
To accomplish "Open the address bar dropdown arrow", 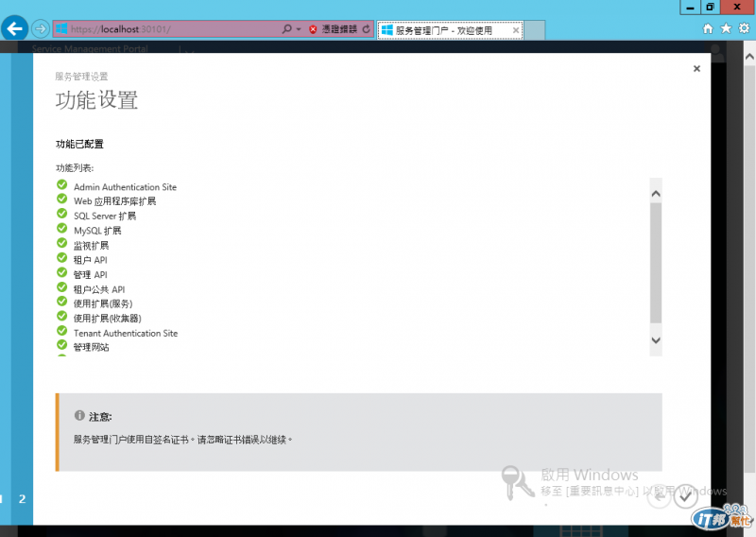I will click(299, 29).
